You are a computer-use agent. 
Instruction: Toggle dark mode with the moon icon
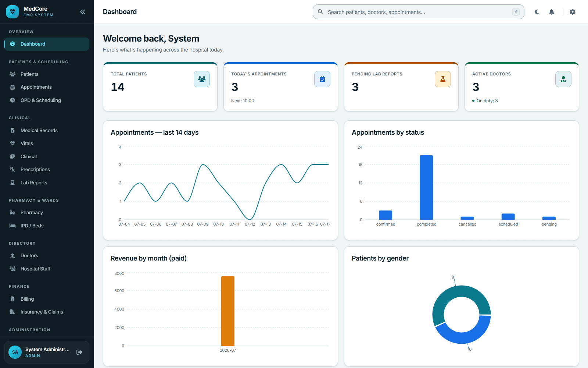[537, 12]
